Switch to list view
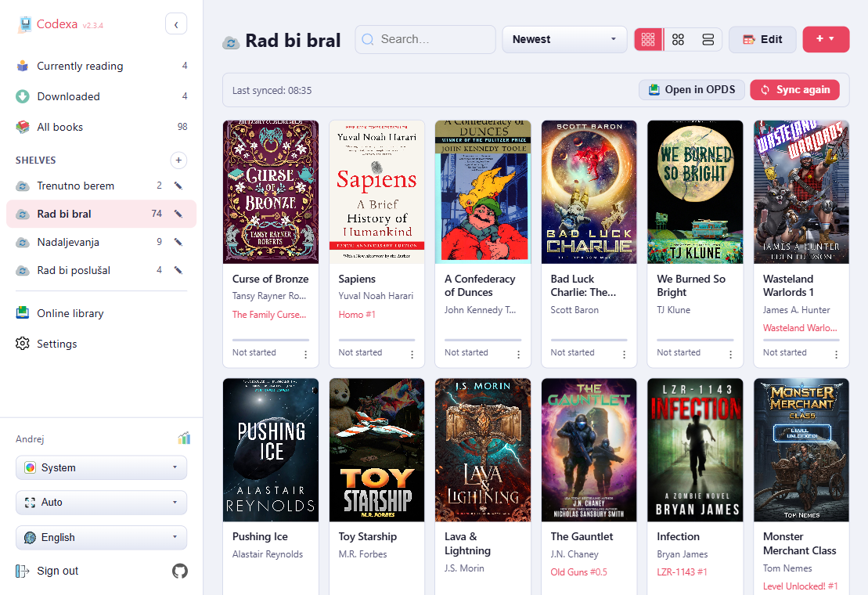The width and height of the screenshot is (868, 595). click(x=708, y=39)
